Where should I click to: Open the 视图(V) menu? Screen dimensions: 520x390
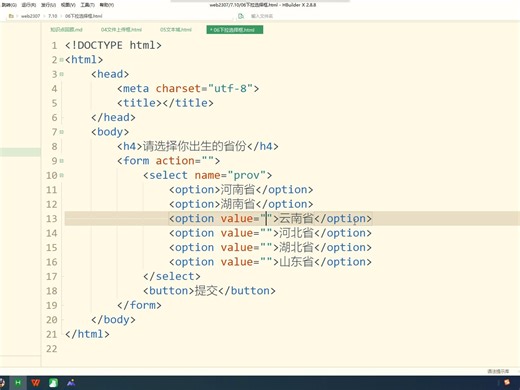pyautogui.click(x=68, y=5)
